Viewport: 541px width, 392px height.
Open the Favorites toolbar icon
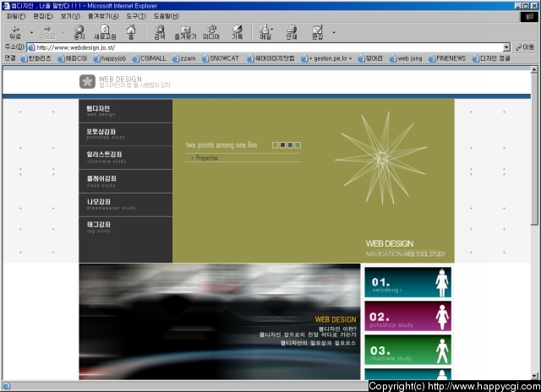point(185,32)
